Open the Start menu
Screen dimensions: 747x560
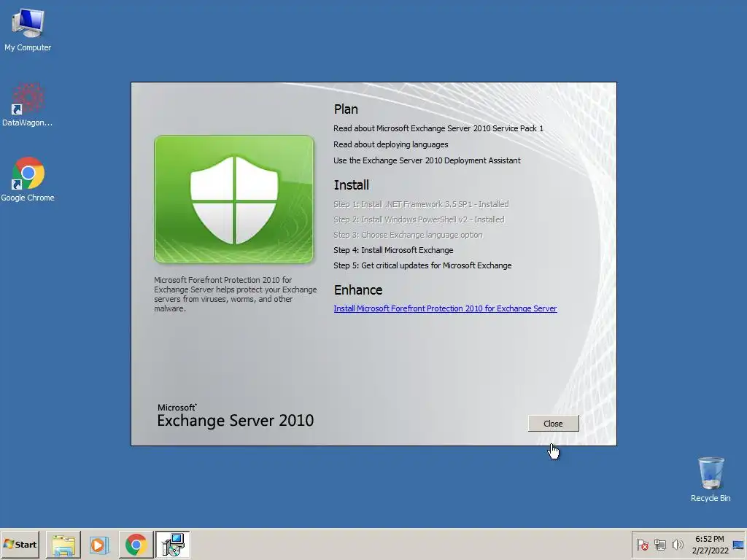[x=20, y=544]
